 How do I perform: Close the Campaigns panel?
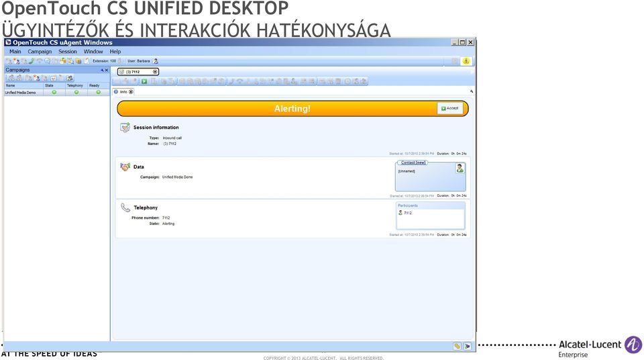(x=107, y=71)
